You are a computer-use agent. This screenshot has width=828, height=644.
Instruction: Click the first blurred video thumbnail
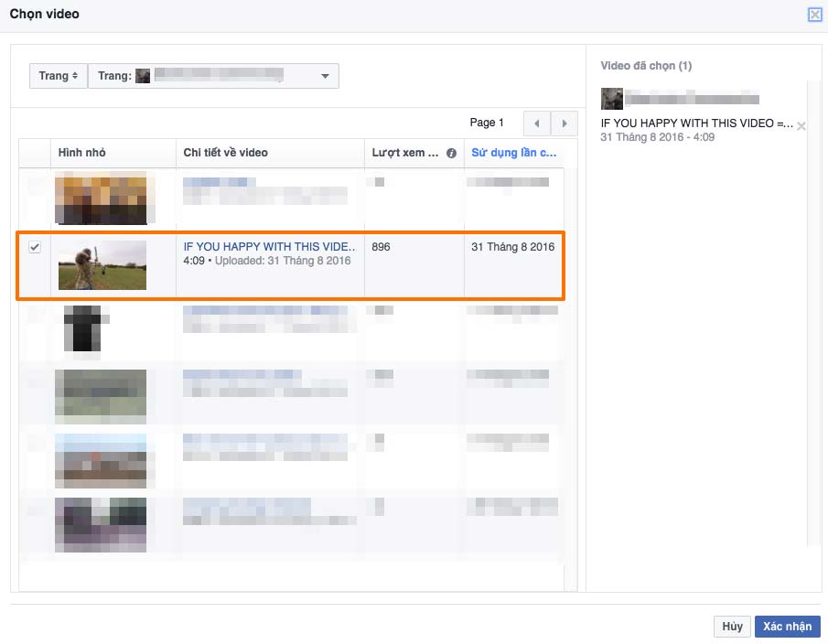101,198
